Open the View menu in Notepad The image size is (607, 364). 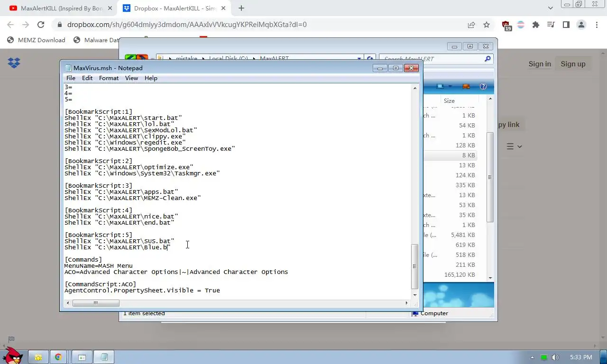pyautogui.click(x=131, y=78)
